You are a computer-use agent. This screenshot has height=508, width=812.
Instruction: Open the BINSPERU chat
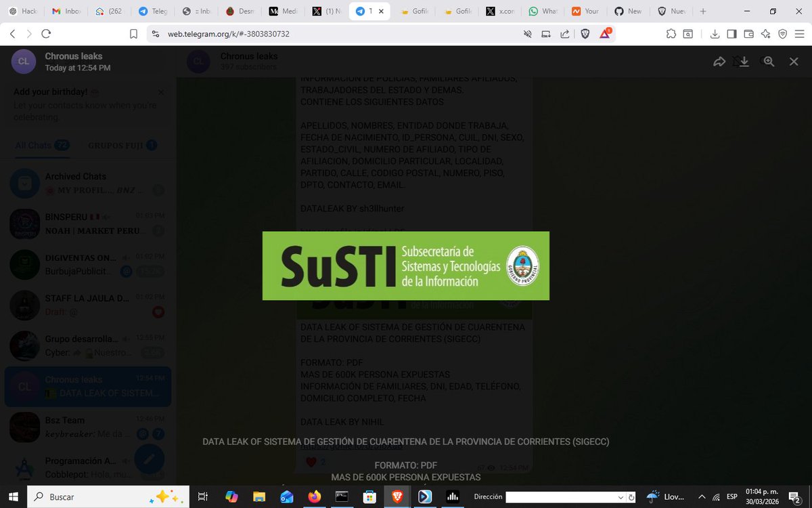click(x=88, y=224)
